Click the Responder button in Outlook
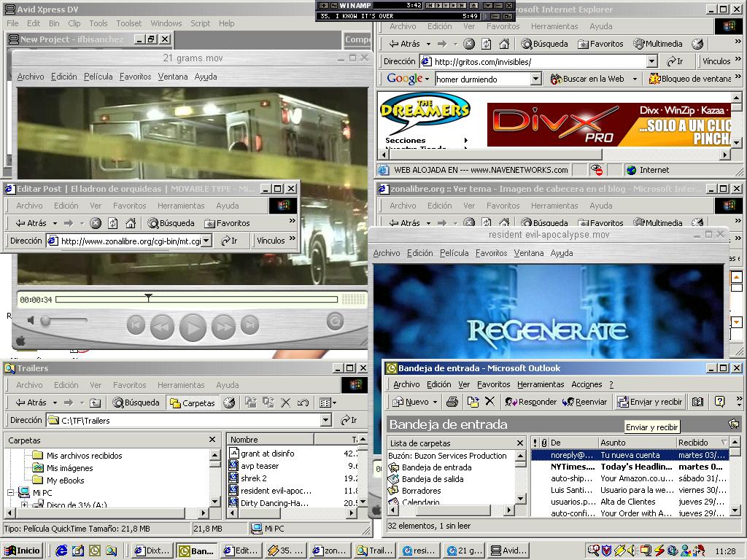This screenshot has height=560, width=747. [x=531, y=402]
